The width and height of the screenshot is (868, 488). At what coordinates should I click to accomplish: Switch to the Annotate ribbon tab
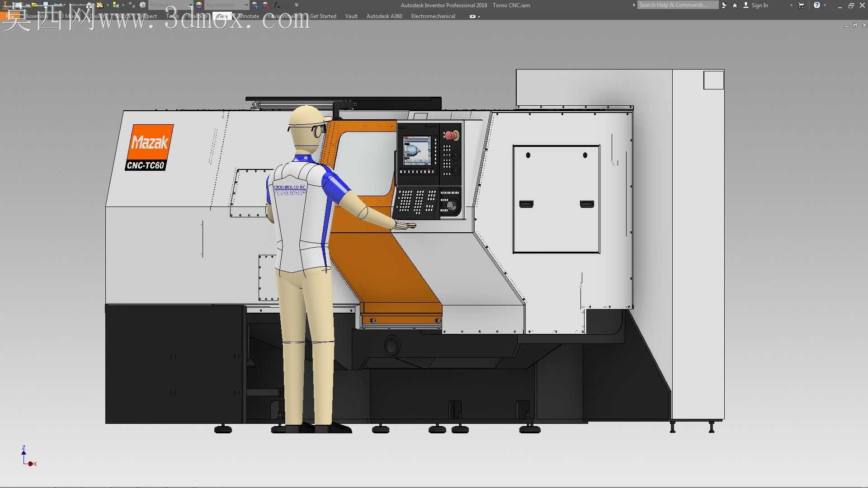pos(247,16)
